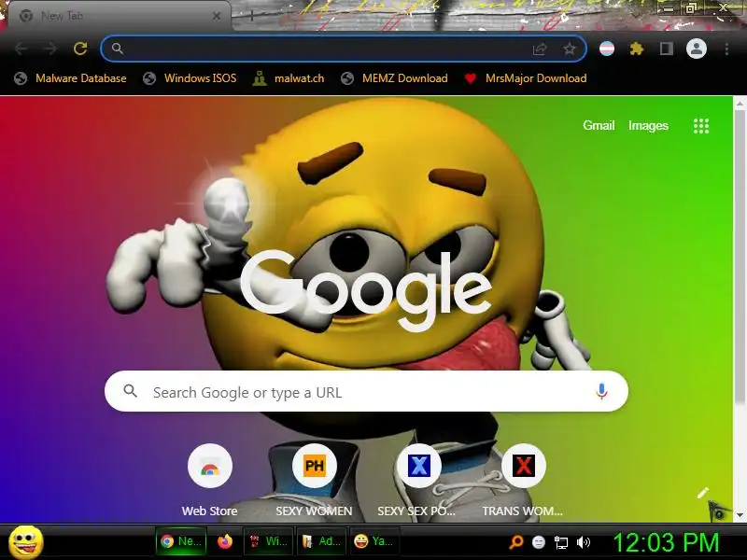This screenshot has height=560, width=747.
Task: Open the striped flag extension icon
Action: pyautogui.click(x=606, y=49)
